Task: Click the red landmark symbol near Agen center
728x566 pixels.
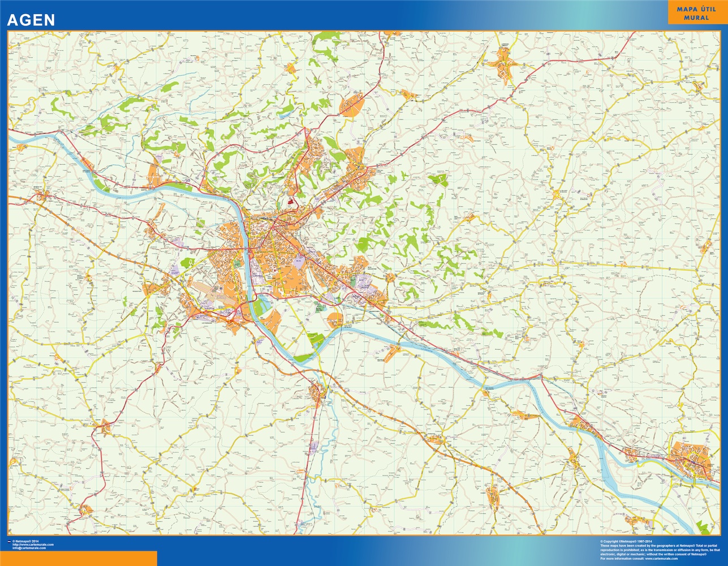Action: click(290, 201)
